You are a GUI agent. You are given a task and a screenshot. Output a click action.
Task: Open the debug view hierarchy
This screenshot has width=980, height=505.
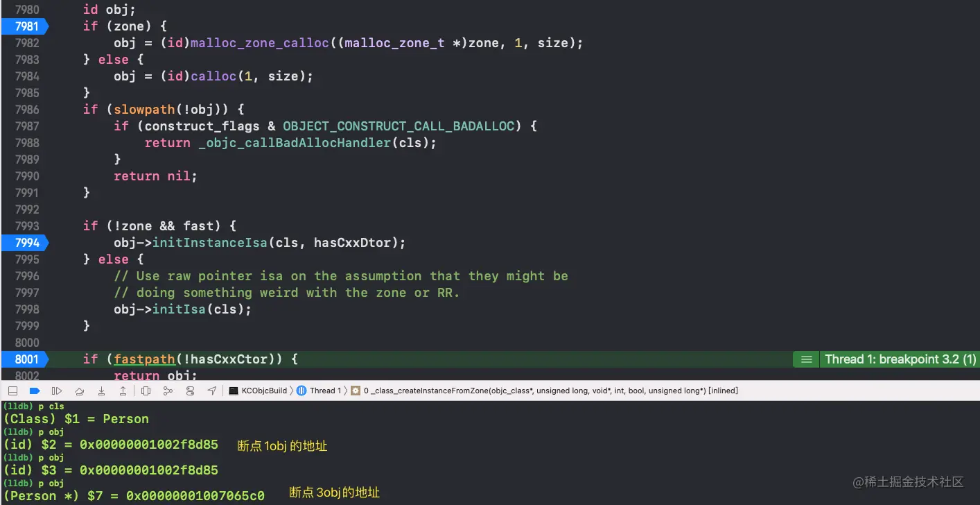[x=146, y=391]
